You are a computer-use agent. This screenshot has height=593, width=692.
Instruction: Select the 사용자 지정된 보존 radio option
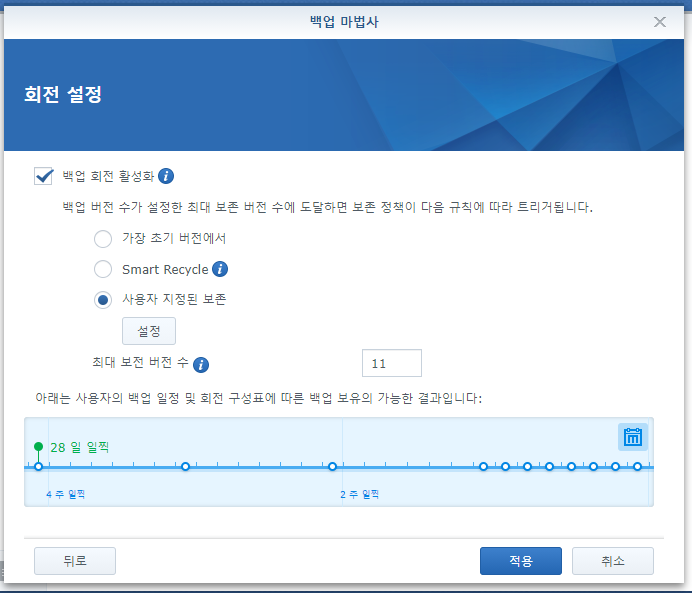103,300
